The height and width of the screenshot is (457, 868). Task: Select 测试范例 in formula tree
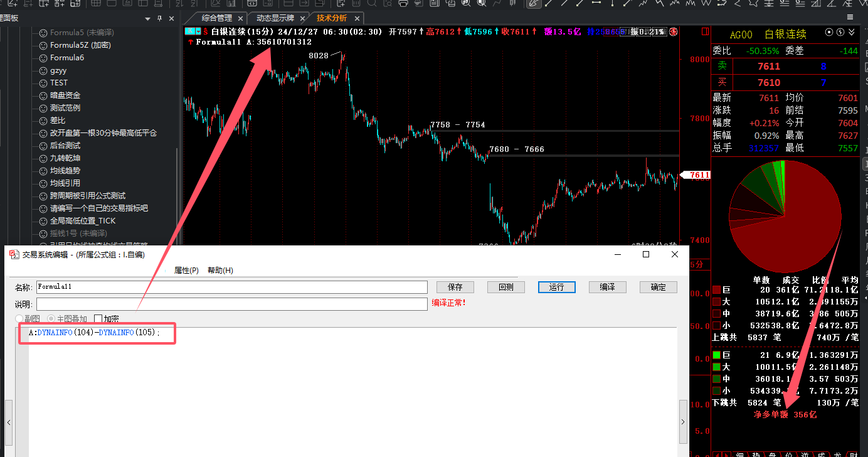tap(65, 108)
